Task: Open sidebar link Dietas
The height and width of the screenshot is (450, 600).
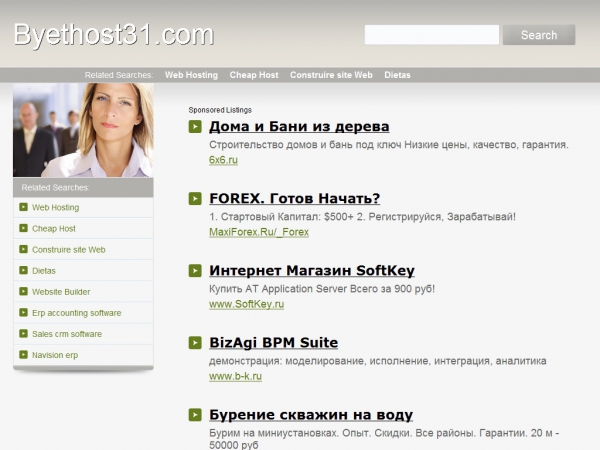Action: coord(44,271)
